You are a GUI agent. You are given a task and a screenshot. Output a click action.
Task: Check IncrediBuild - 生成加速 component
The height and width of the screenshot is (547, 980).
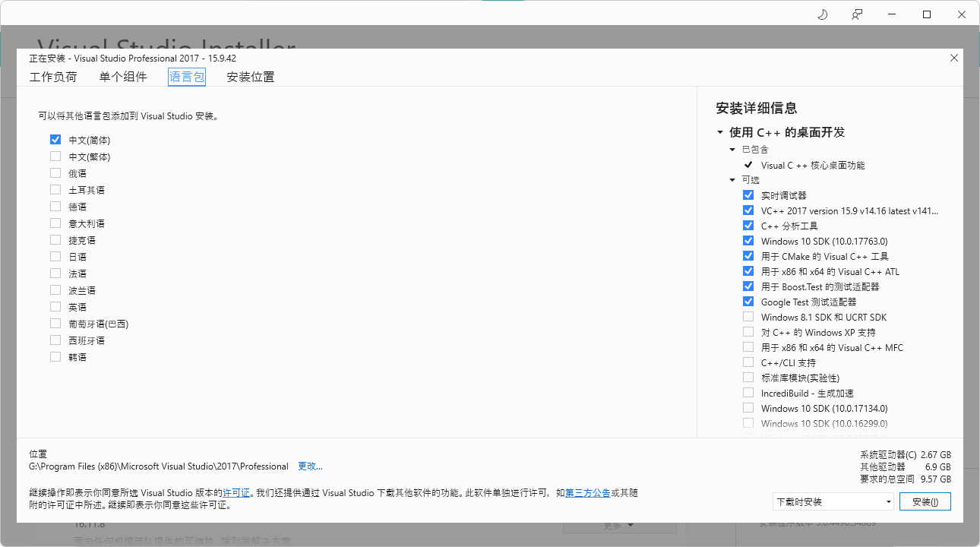[x=748, y=393]
